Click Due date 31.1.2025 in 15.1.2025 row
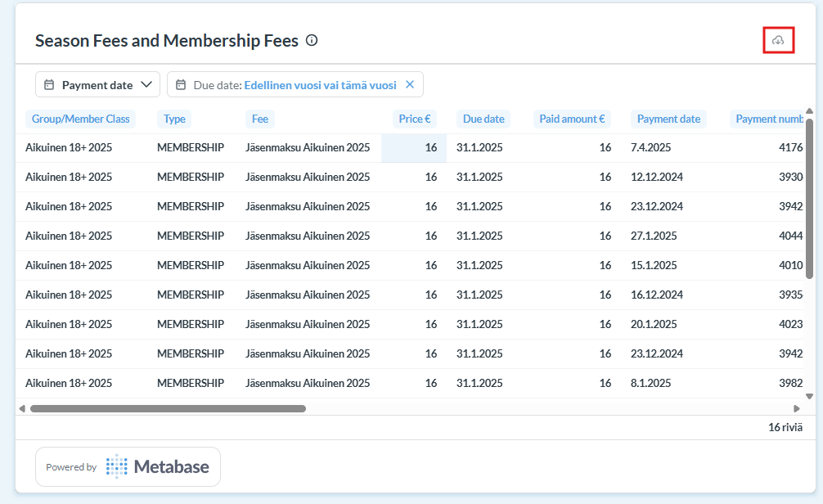823x504 pixels. 479,265
